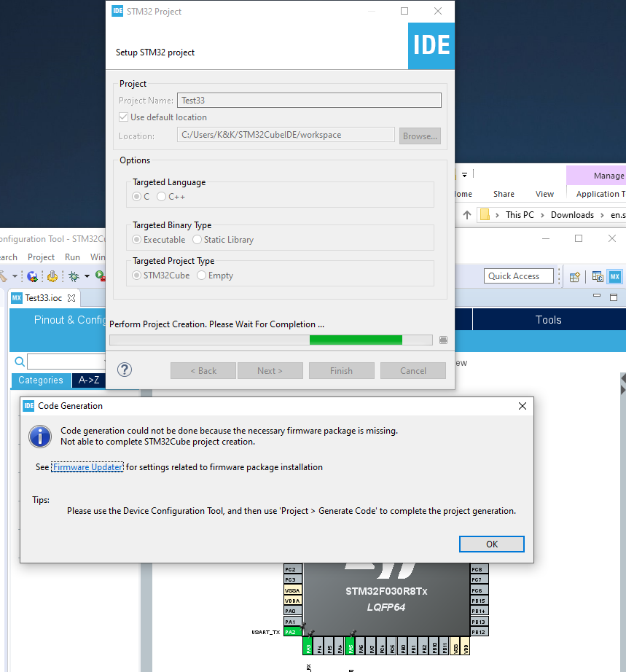The image size is (626, 672).
Task: Click Downloads in the address breadcrumb
Action: click(573, 215)
